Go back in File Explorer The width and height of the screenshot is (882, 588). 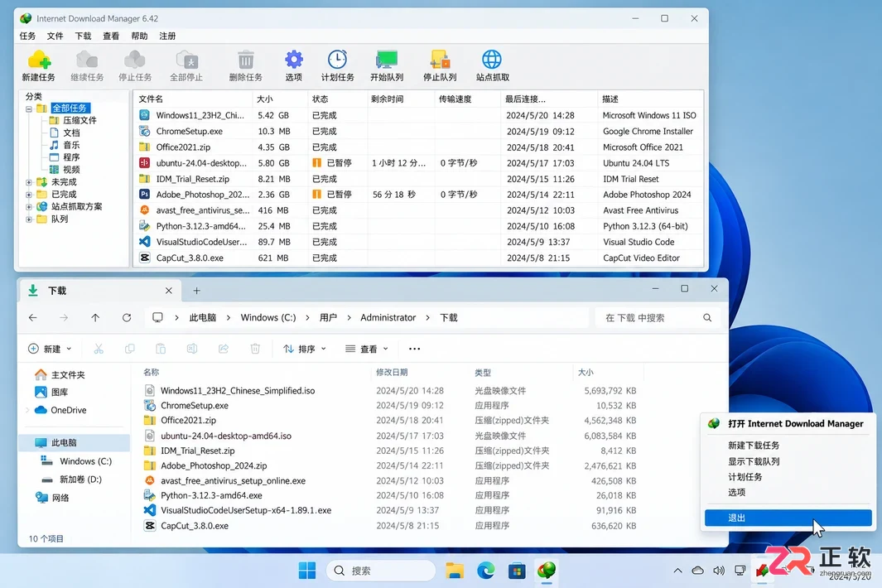click(x=32, y=318)
